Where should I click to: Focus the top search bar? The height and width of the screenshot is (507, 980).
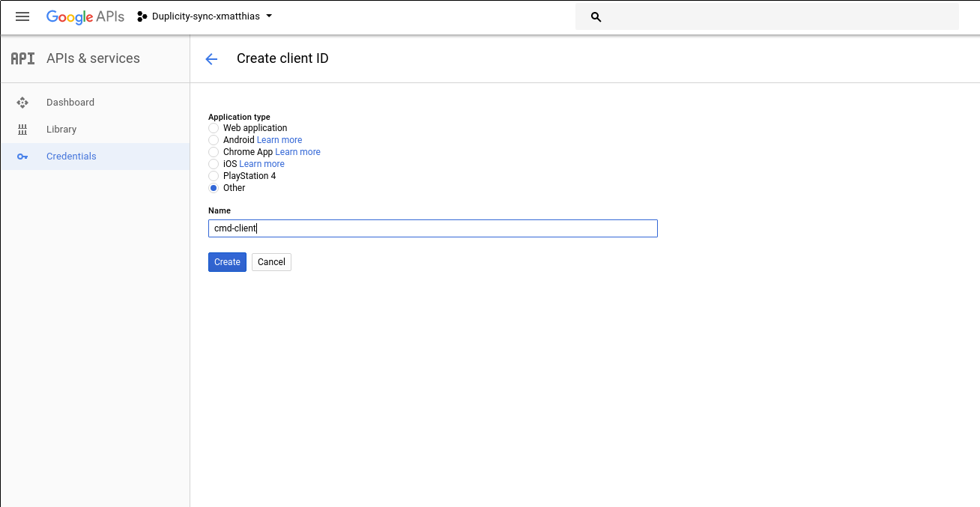click(x=767, y=16)
